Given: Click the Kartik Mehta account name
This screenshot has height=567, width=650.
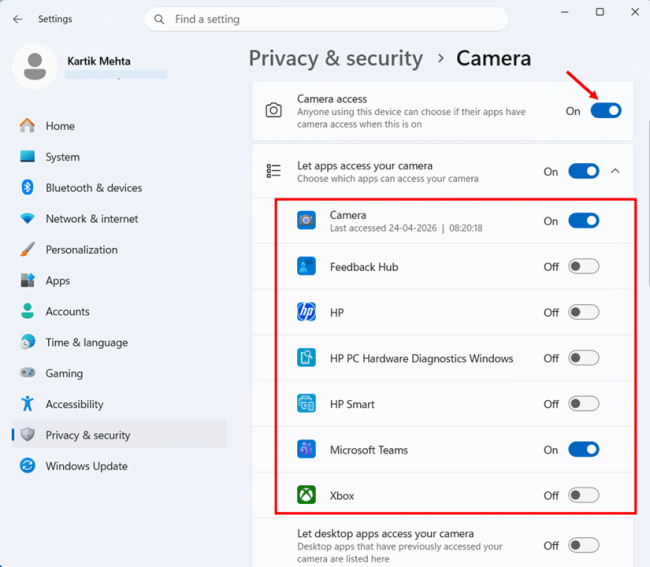Looking at the screenshot, I should click(99, 61).
